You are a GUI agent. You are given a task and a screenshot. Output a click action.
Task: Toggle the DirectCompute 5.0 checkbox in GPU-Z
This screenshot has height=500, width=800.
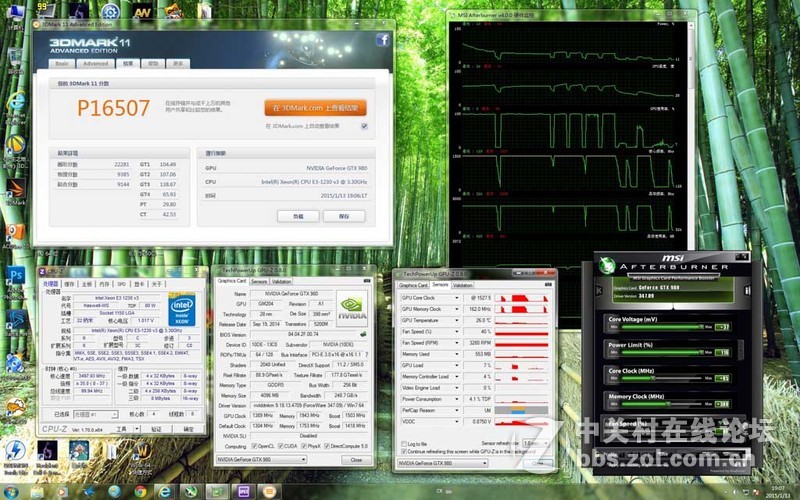[327, 446]
